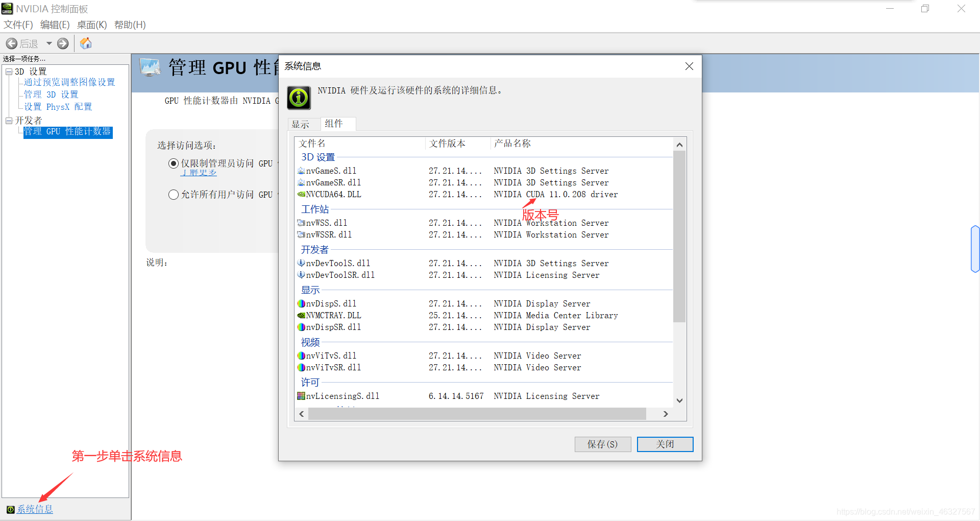This screenshot has width=980, height=521.
Task: Click the Forward arrow toolbar icon
Action: (x=63, y=44)
